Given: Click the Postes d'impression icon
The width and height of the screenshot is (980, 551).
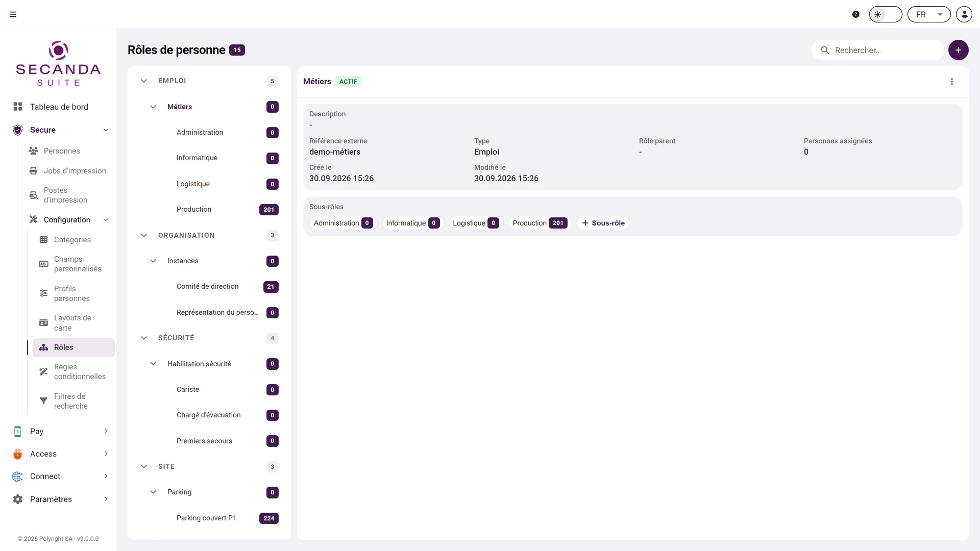Looking at the screenshot, I should pyautogui.click(x=34, y=195).
